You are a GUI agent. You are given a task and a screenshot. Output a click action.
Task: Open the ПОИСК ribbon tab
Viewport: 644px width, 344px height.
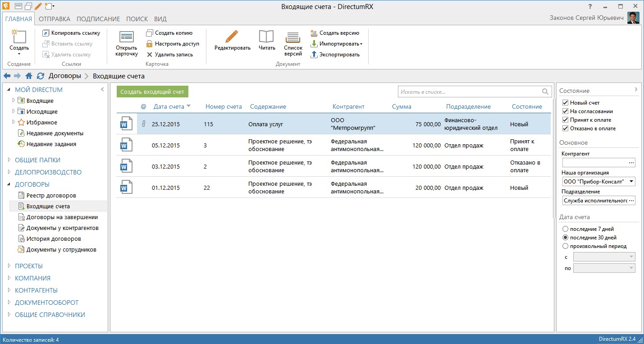pos(137,19)
